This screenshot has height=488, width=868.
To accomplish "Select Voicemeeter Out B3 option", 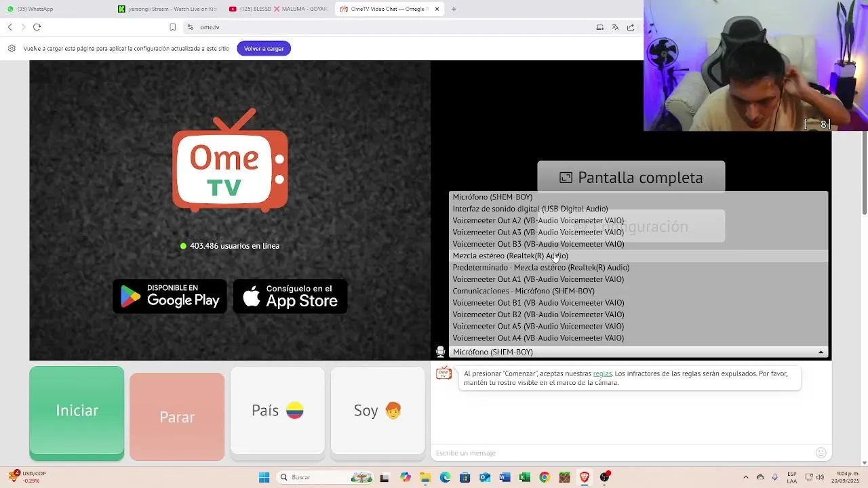I will coord(639,244).
